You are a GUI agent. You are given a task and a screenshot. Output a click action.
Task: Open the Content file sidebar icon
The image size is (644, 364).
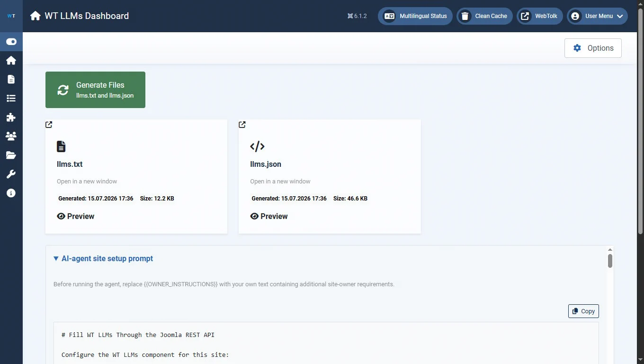click(x=11, y=79)
